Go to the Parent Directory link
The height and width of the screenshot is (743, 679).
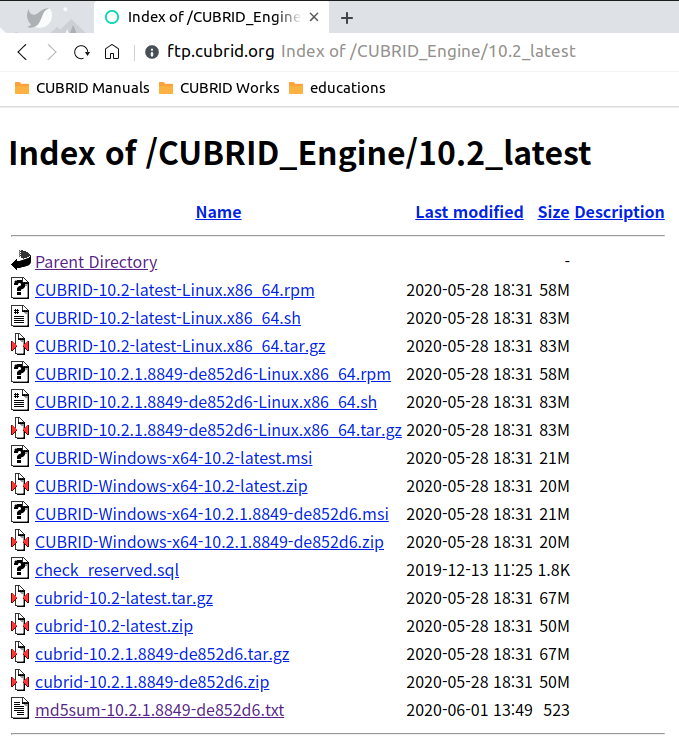[96, 262]
